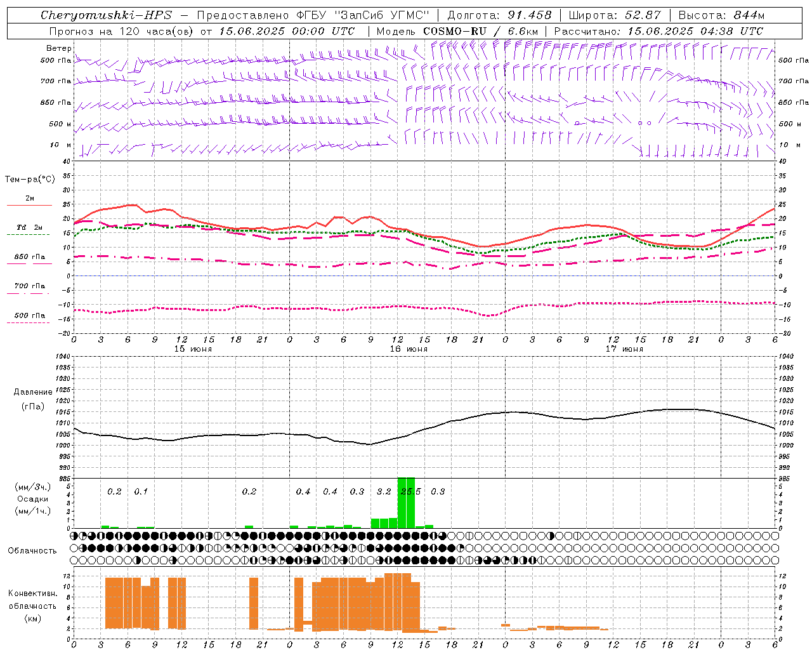Select the Высота: 844м label
This screenshot has height=650, width=812.
tap(721, 15)
